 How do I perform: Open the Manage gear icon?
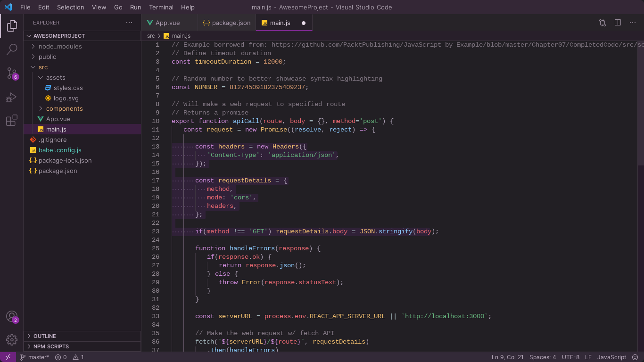(12, 339)
